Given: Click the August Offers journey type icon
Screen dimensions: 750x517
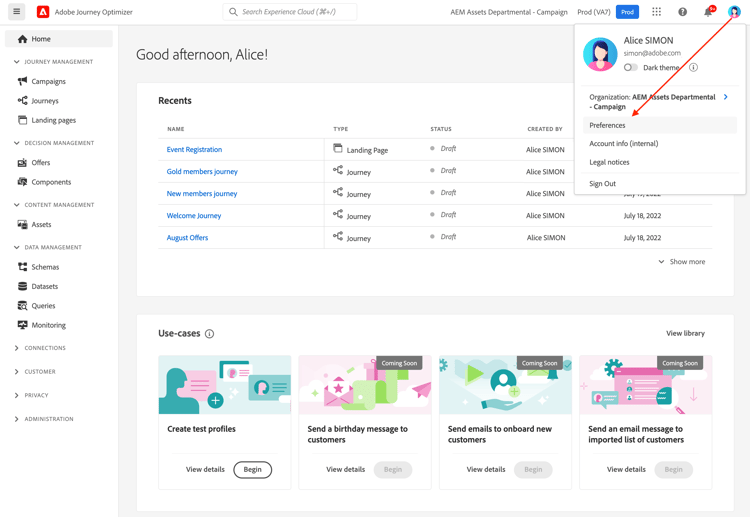Looking at the screenshot, I should tap(338, 236).
